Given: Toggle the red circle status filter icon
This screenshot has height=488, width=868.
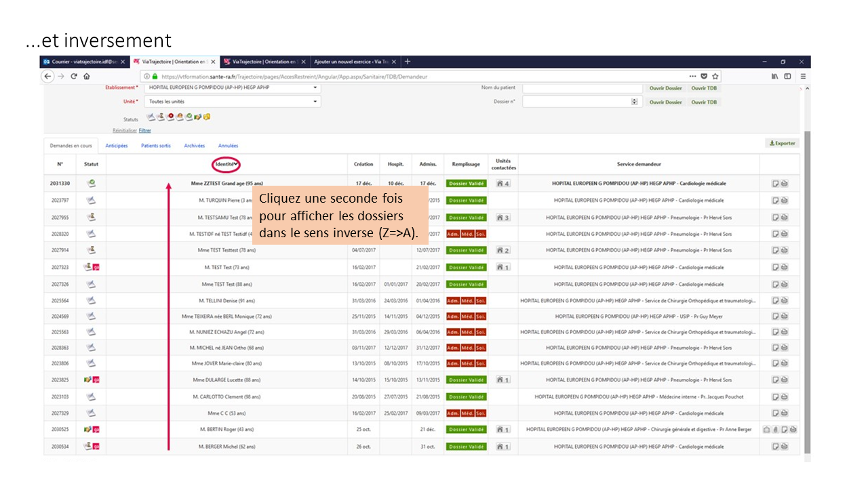Looking at the screenshot, I should point(170,117).
